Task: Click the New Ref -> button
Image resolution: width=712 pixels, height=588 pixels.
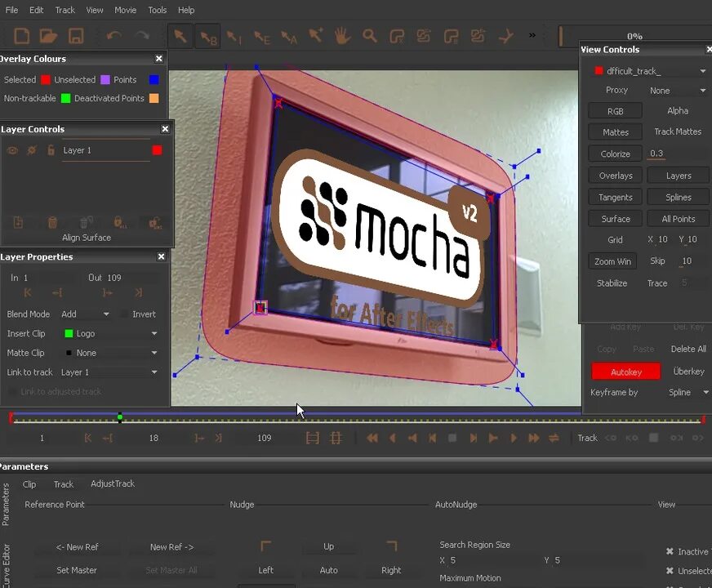Action: point(171,547)
